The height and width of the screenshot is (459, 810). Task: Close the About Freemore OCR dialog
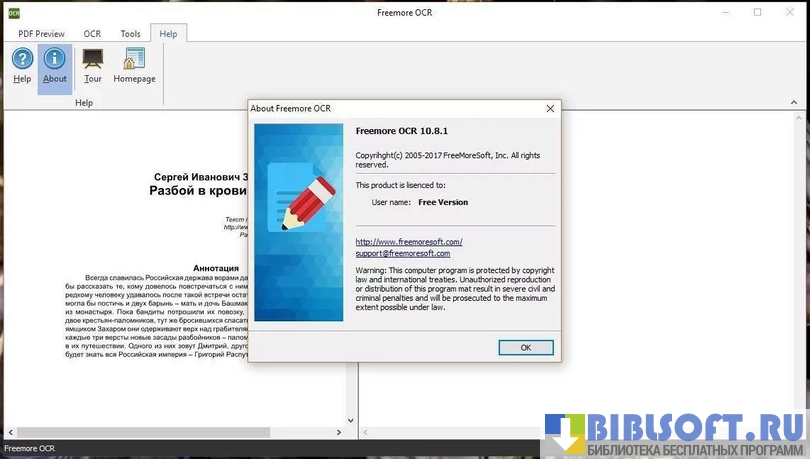[x=550, y=108]
